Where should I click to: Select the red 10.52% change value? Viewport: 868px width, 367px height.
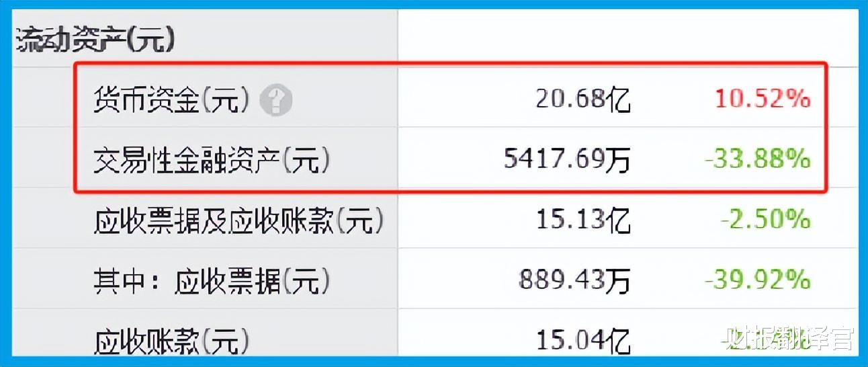click(x=763, y=99)
